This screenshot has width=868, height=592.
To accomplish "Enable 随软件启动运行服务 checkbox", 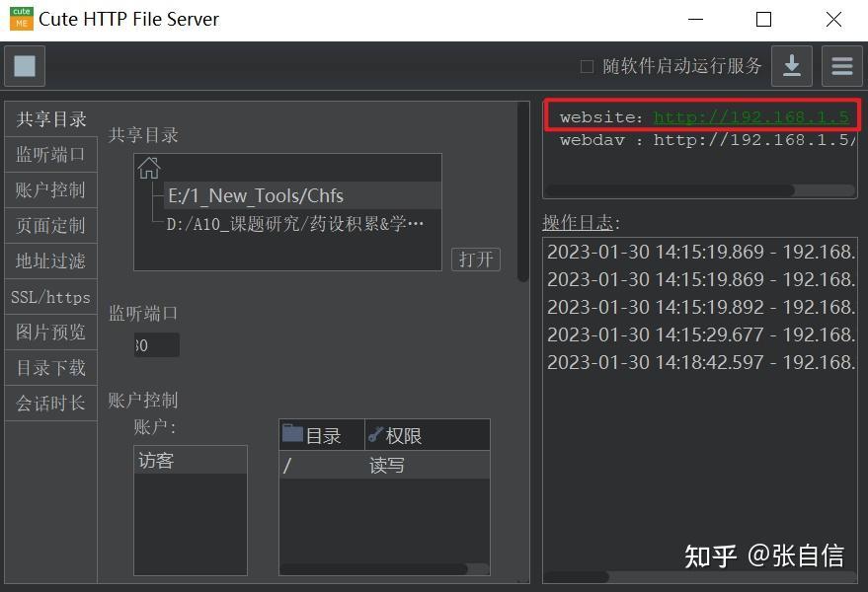I will click(x=587, y=66).
